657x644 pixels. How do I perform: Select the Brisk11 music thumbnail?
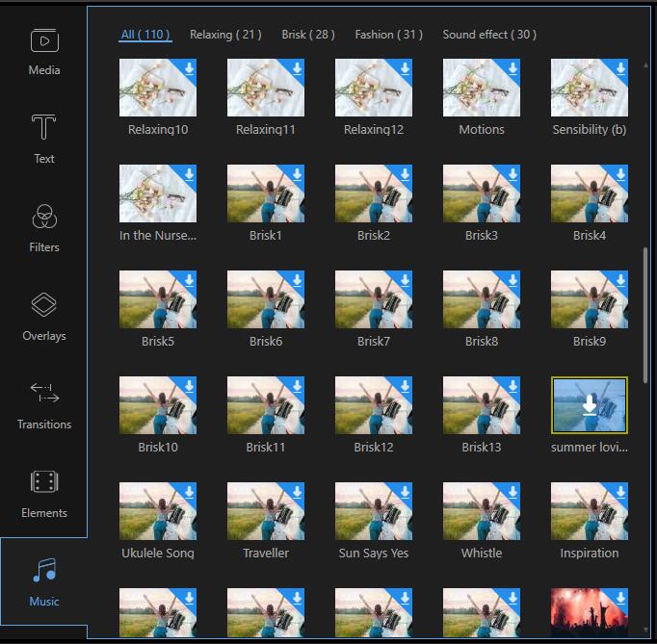(266, 405)
